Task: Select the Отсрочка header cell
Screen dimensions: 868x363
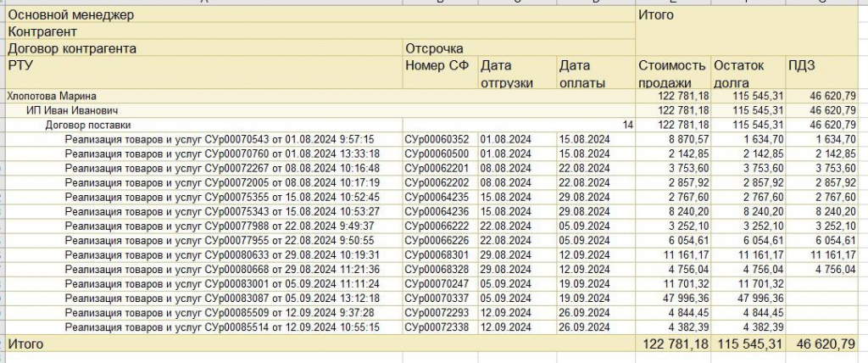Action: click(x=434, y=48)
